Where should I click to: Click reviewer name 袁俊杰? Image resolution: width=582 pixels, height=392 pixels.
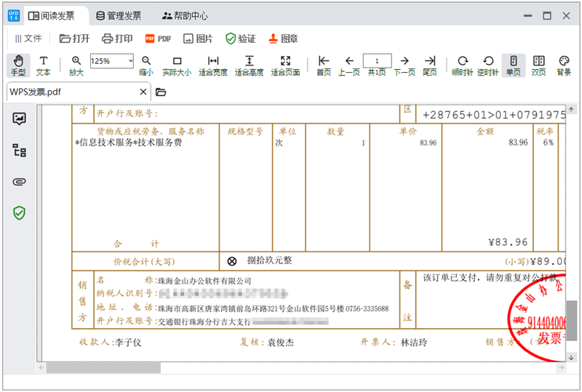pos(281,343)
